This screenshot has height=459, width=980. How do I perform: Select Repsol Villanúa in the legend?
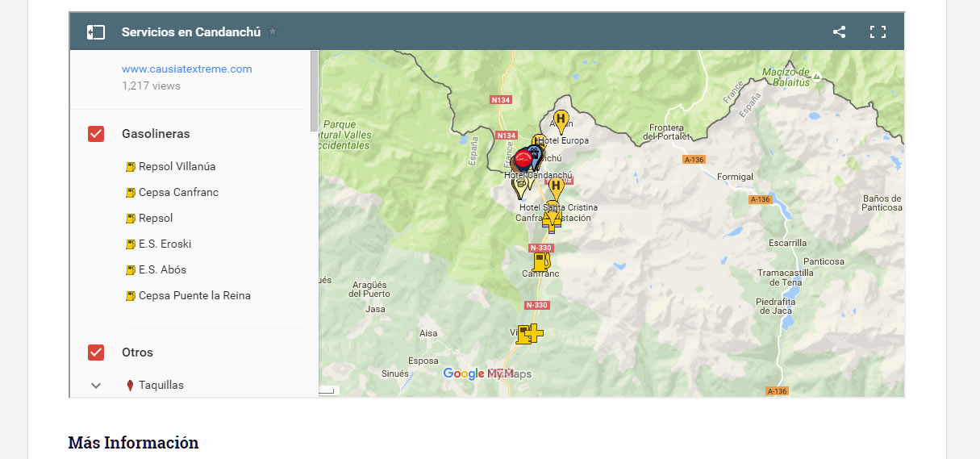coord(177,167)
